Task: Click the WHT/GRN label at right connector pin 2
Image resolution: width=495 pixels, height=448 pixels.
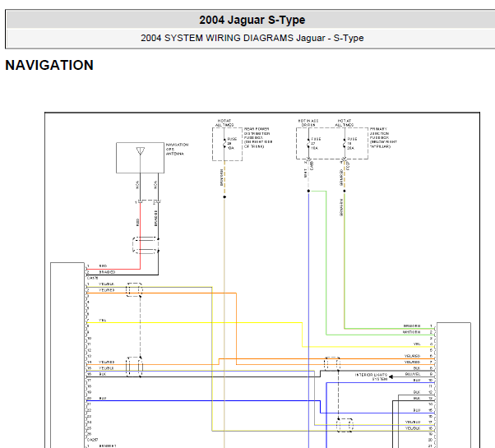Action: [412, 332]
